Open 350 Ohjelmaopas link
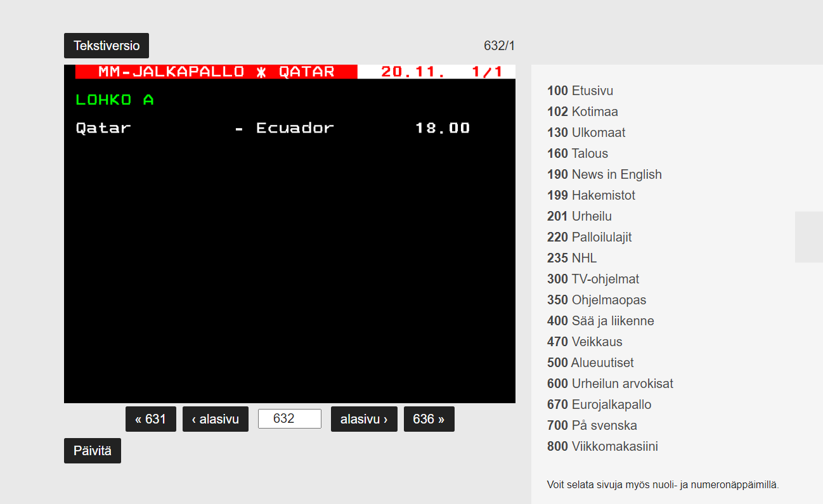 point(597,300)
